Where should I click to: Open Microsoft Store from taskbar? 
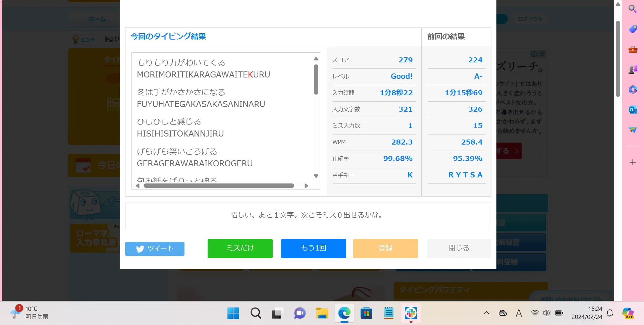click(x=366, y=313)
